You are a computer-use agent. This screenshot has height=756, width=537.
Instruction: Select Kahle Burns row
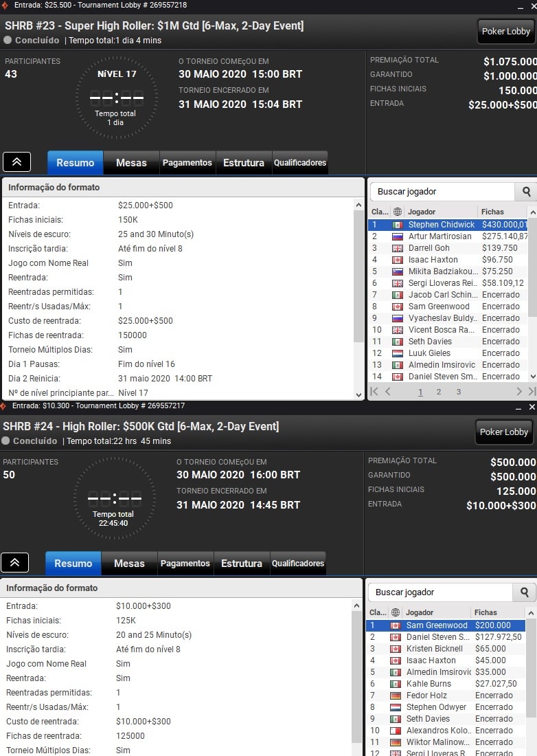pos(446,684)
